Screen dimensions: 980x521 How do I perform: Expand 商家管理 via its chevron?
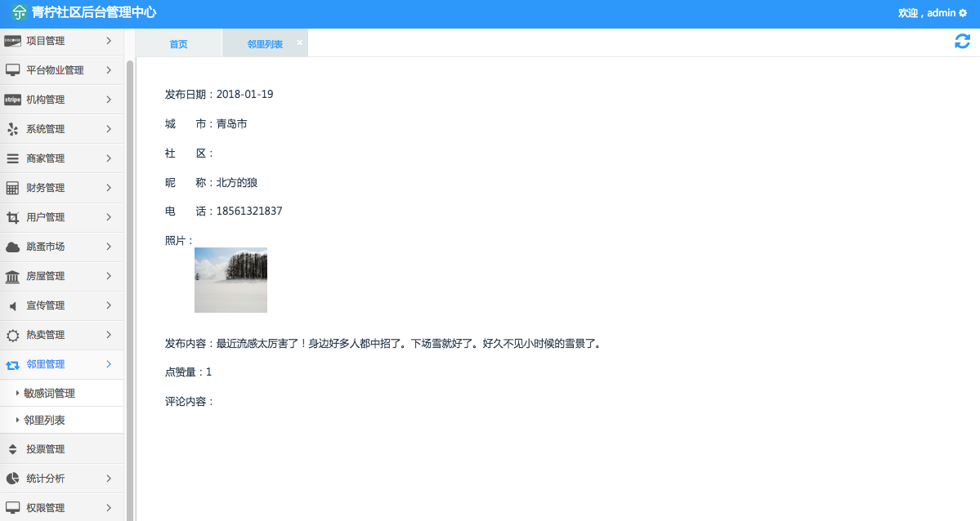pyautogui.click(x=109, y=158)
